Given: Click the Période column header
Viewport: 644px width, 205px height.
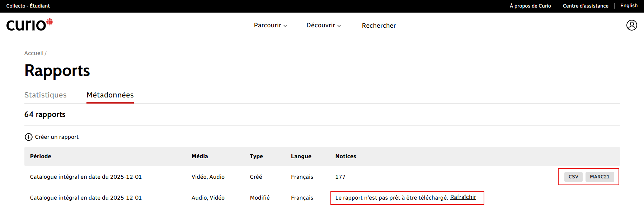Looking at the screenshot, I should coord(41,156).
